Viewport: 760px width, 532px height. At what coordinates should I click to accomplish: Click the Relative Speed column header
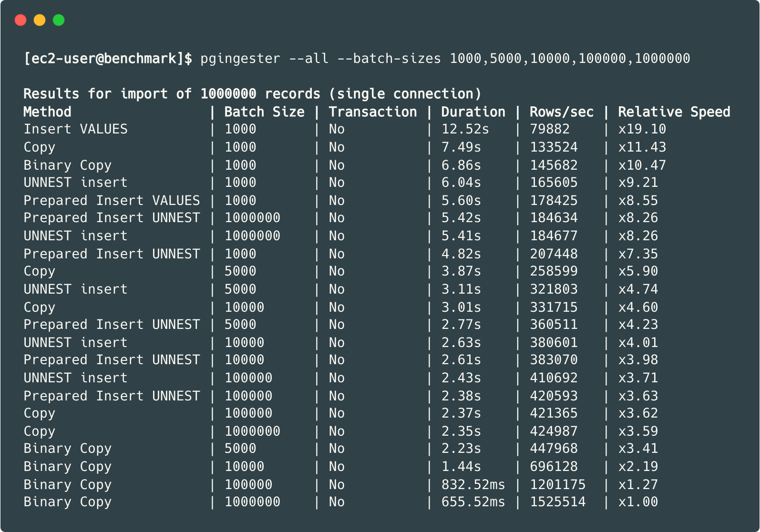[x=674, y=112]
